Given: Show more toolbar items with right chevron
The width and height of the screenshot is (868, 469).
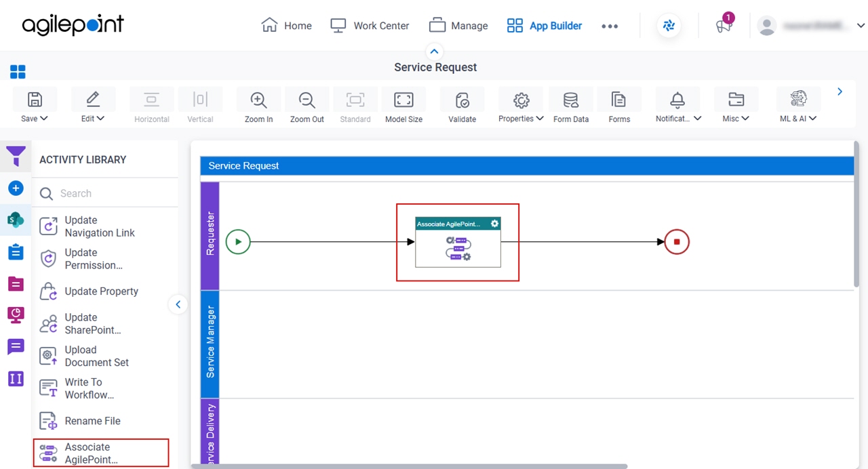Looking at the screenshot, I should pos(840,91).
